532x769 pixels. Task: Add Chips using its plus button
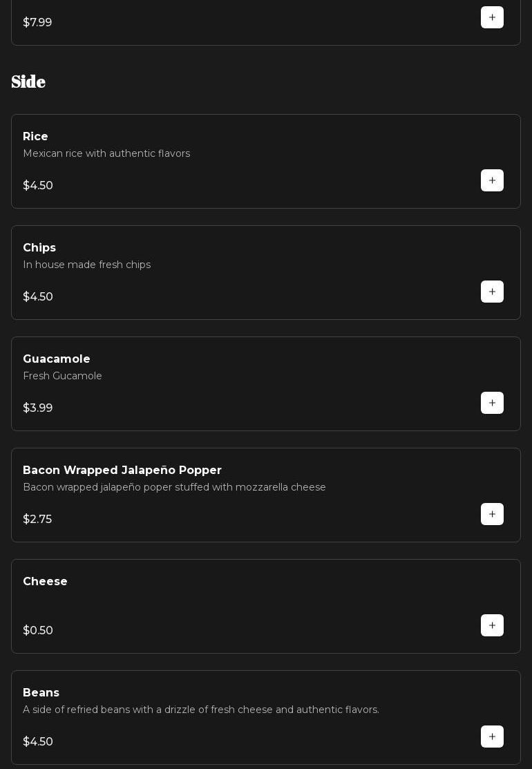coord(492,292)
